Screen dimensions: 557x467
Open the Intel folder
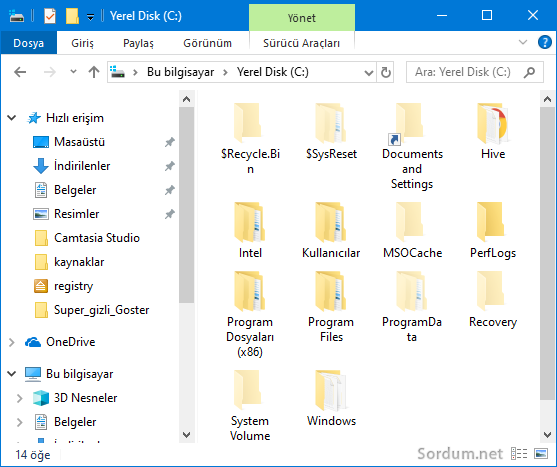[250, 230]
